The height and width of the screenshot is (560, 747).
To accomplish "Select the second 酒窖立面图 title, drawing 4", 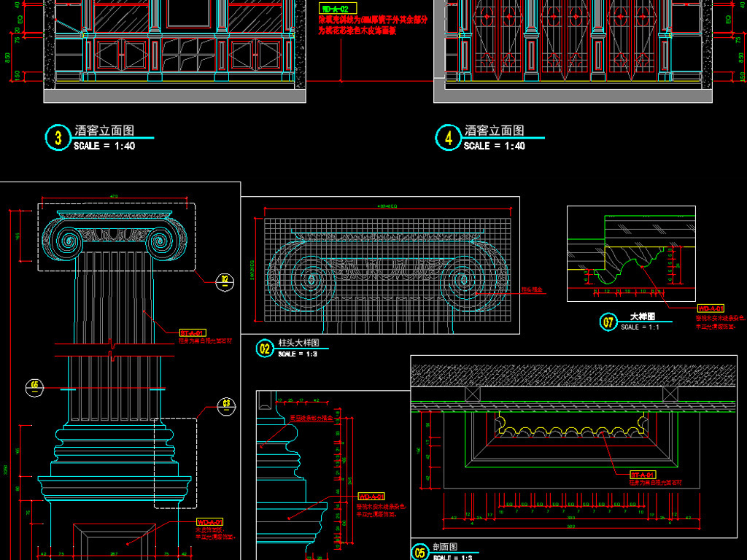I will pos(495,131).
